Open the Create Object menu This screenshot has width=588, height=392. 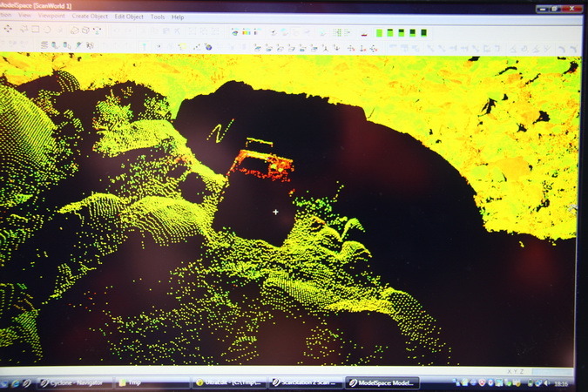91,17
